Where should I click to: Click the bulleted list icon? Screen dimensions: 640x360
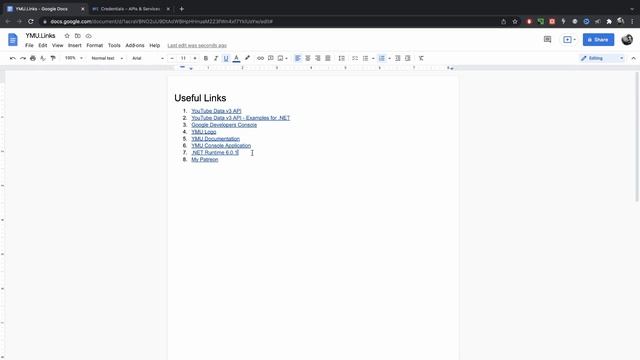(x=365, y=58)
